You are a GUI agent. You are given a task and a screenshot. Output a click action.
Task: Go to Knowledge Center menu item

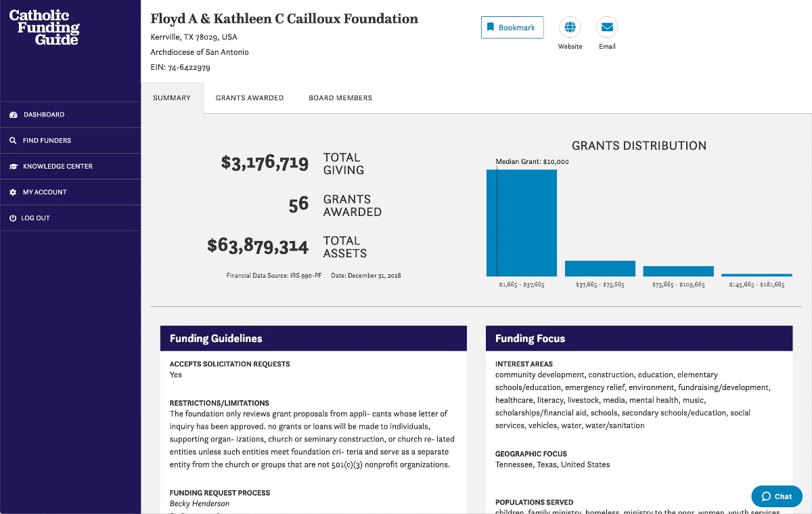(58, 166)
